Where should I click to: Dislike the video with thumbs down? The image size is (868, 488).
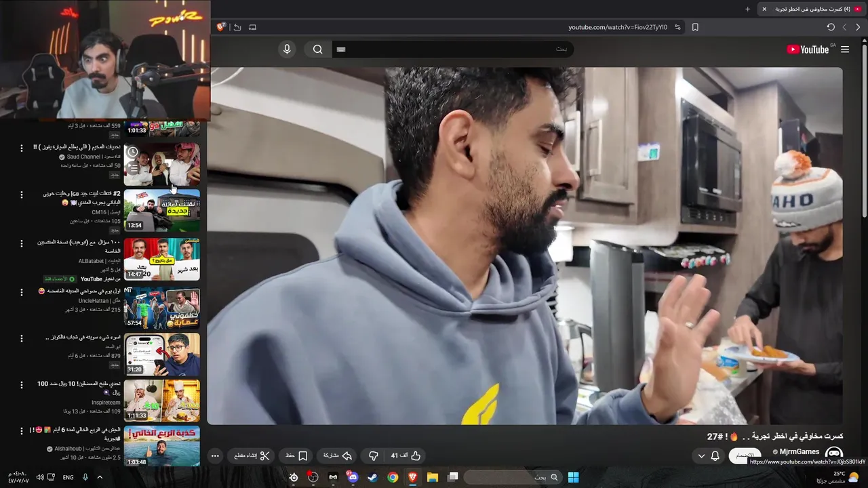(x=373, y=455)
